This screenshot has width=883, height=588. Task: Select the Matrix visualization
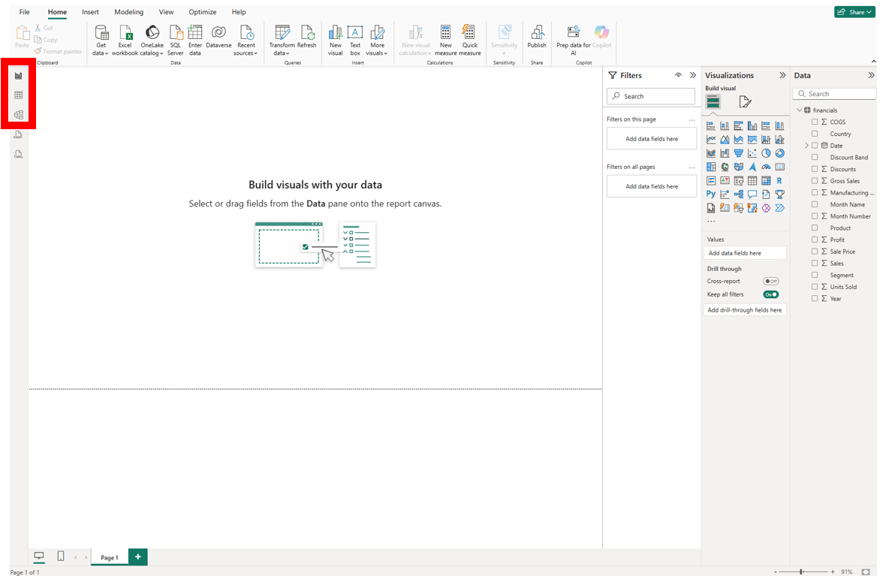(x=766, y=181)
